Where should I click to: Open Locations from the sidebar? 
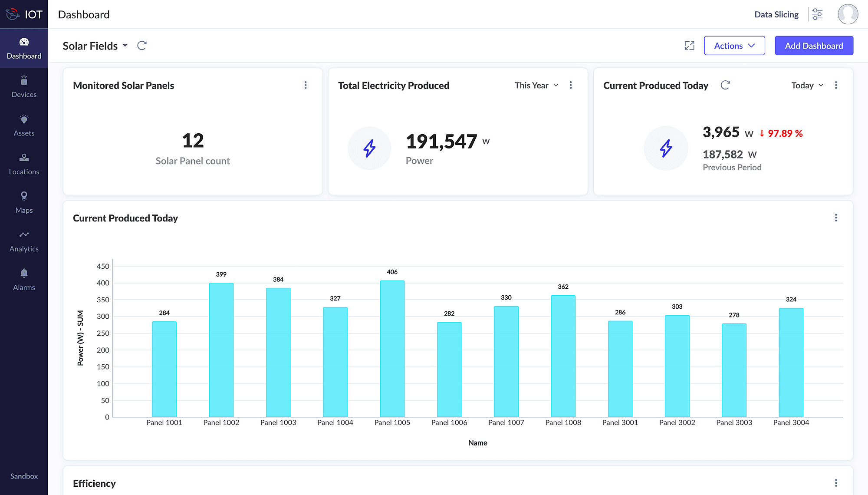pos(24,164)
